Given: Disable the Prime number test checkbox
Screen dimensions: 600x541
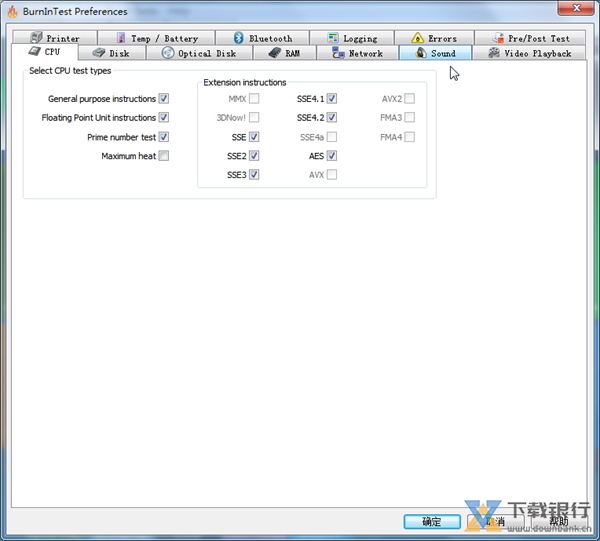Looking at the screenshot, I should pyautogui.click(x=164, y=137).
